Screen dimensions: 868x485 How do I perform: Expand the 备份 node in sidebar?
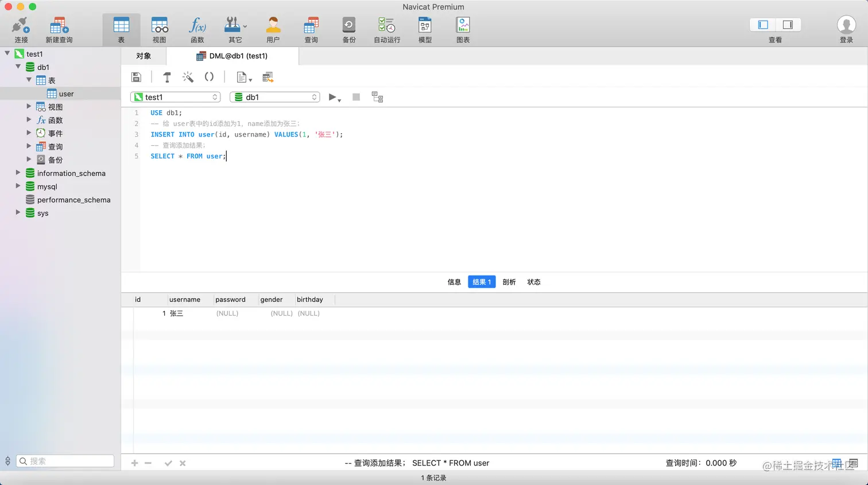point(29,159)
